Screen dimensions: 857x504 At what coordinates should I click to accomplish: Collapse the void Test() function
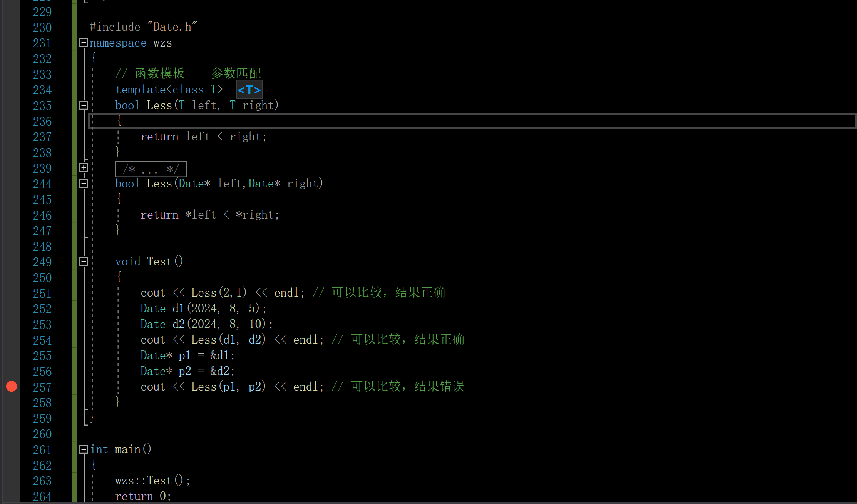84,262
